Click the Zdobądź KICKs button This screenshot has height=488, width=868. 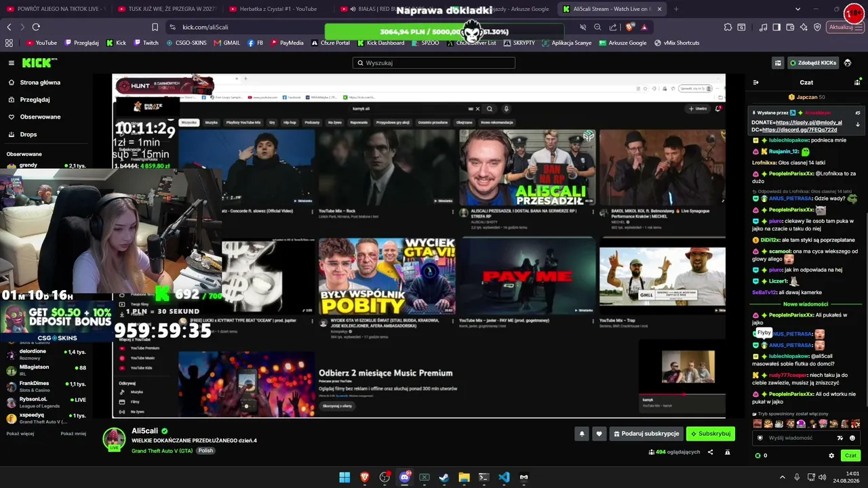tap(813, 63)
